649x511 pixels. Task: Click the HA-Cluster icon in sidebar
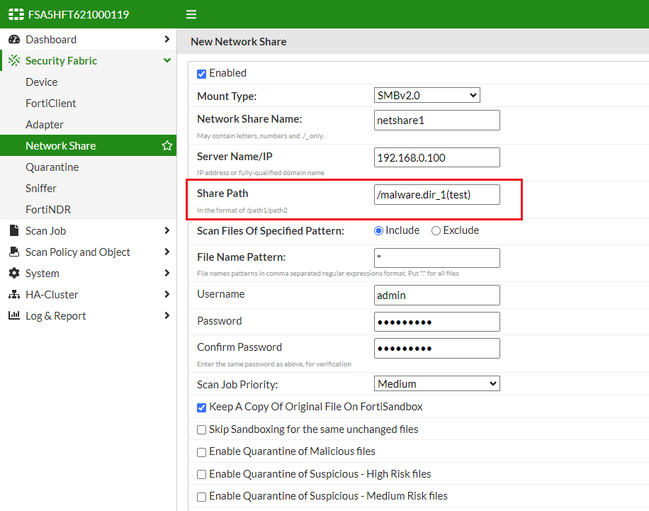[14, 295]
